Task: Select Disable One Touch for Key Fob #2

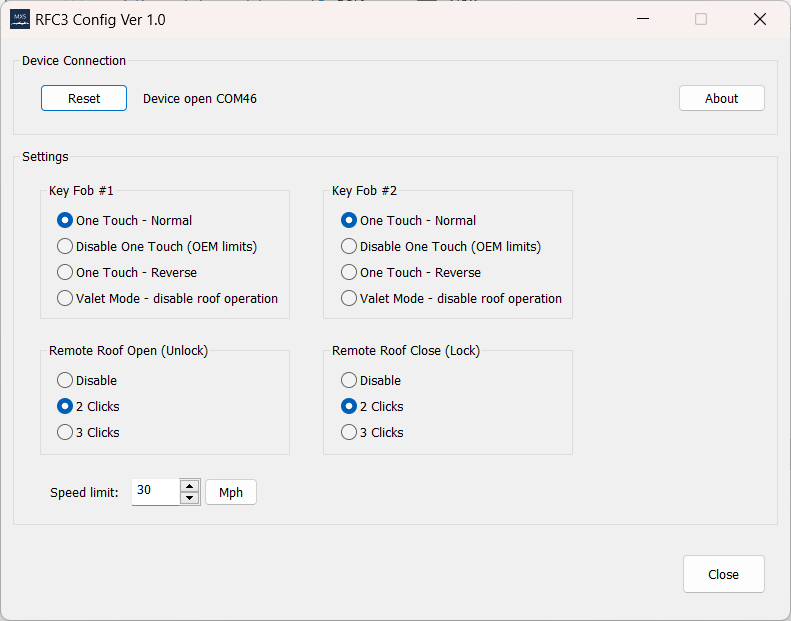Action: point(441,246)
